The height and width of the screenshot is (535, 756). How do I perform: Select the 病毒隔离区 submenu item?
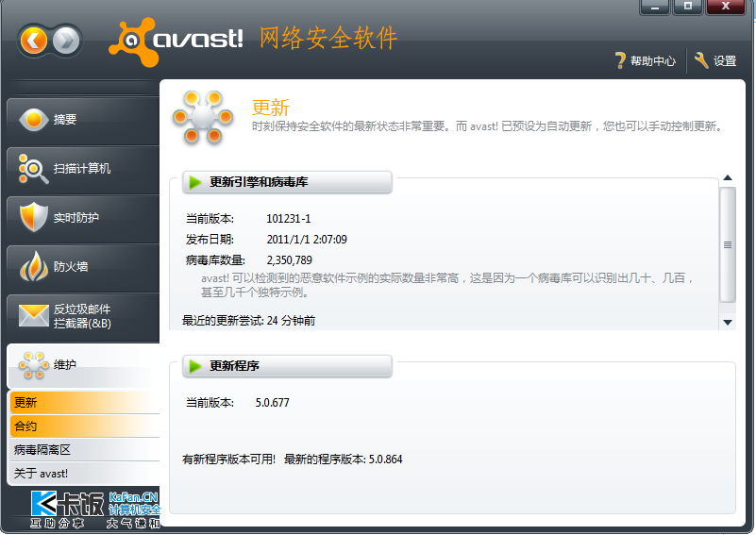pos(85,450)
